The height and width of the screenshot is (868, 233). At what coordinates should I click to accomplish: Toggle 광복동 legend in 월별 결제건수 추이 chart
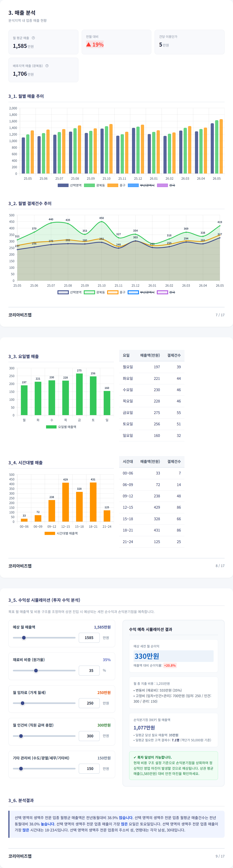pos(94,292)
